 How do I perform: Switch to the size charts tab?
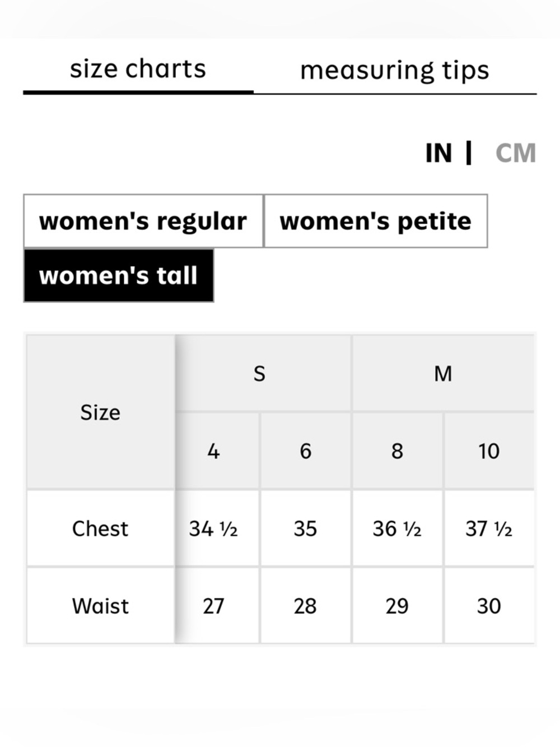point(138,69)
